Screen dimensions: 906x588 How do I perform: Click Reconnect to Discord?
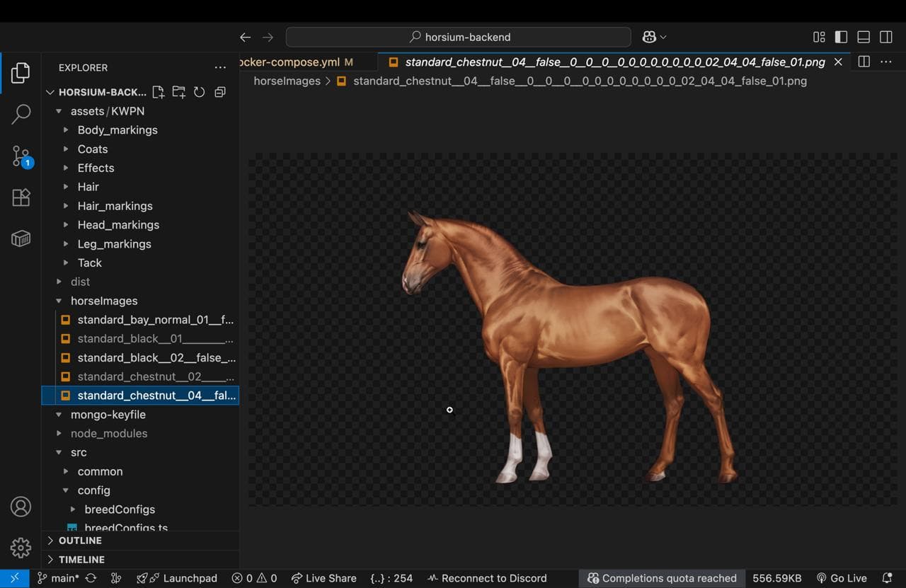pos(487,578)
